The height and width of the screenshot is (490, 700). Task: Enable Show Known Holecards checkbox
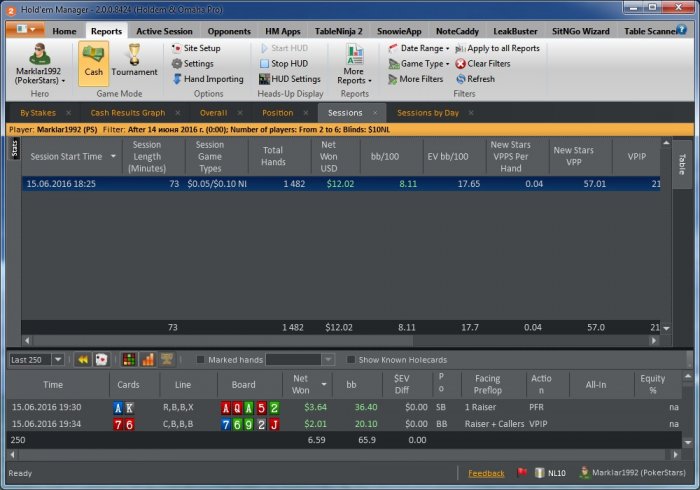pyautogui.click(x=351, y=360)
